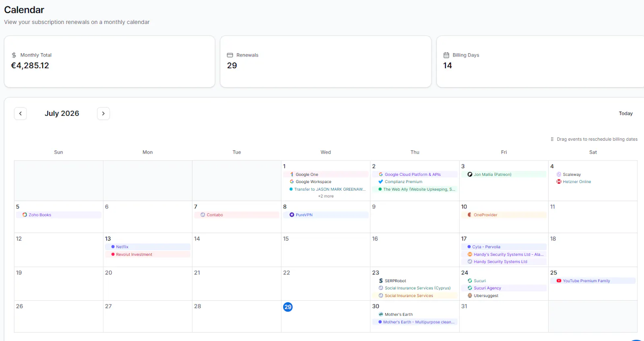This screenshot has height=341, width=644.
Task: Jump to Today in the calendar
Action: (626, 114)
